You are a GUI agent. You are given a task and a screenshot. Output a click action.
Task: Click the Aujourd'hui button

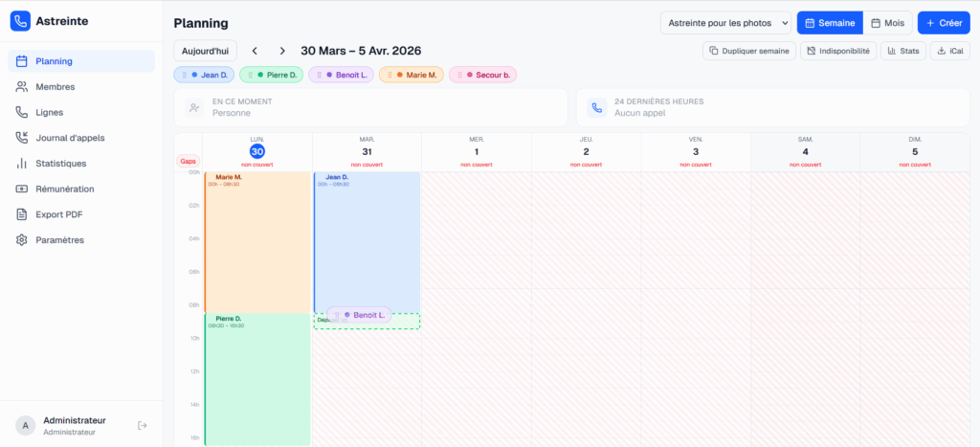(x=205, y=51)
